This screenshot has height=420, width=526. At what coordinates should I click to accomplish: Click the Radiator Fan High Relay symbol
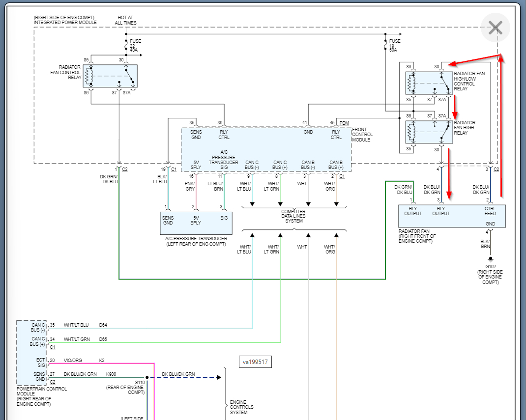pyautogui.click(x=429, y=131)
